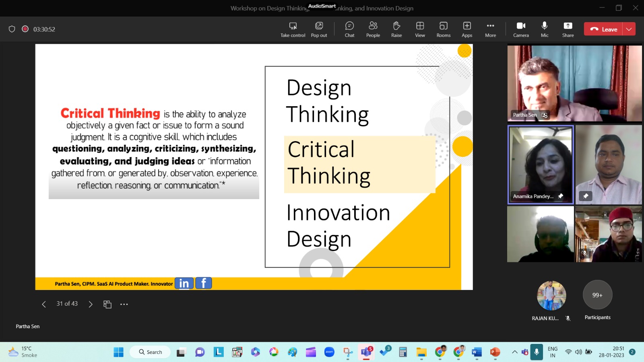Pop out the shared content
The height and width of the screenshot is (362, 644).
319,29
